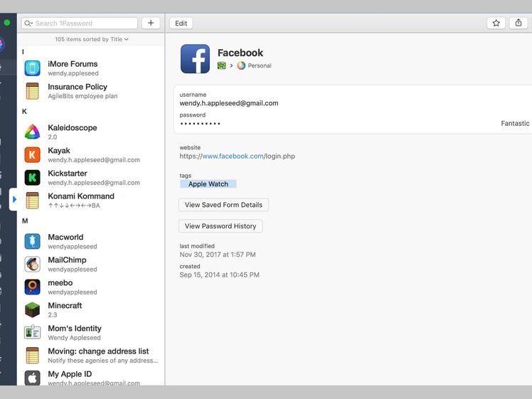Click the Edit button
Image resolution: width=532 pixels, height=399 pixels.
click(181, 23)
